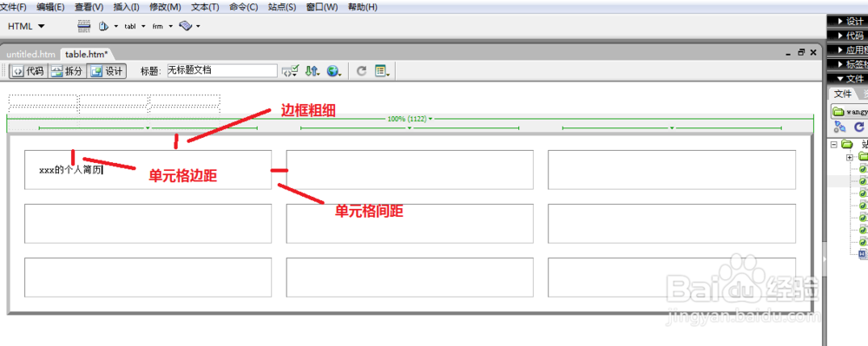The width and height of the screenshot is (868, 346).
Task: Open the 帮助(H) menu
Action: tap(363, 7)
